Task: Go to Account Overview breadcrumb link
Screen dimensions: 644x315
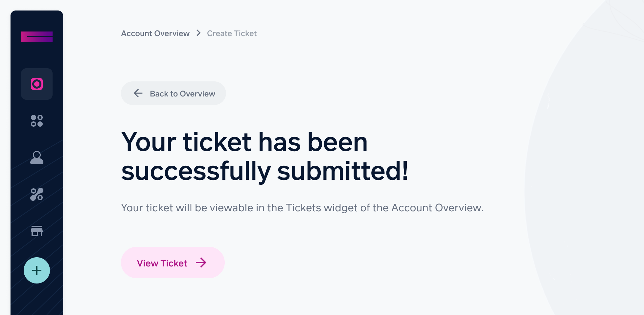Action: point(155,33)
